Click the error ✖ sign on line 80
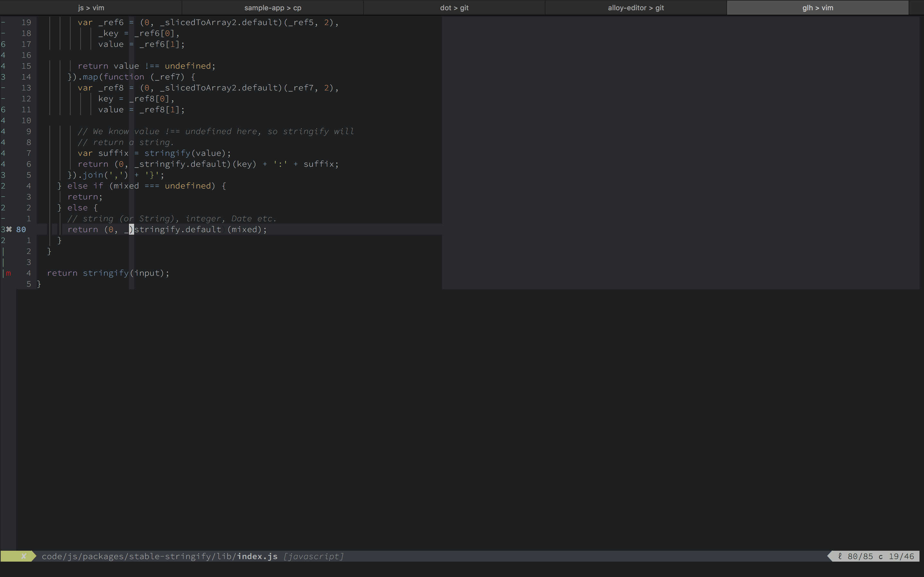This screenshot has height=577, width=924. (x=9, y=229)
